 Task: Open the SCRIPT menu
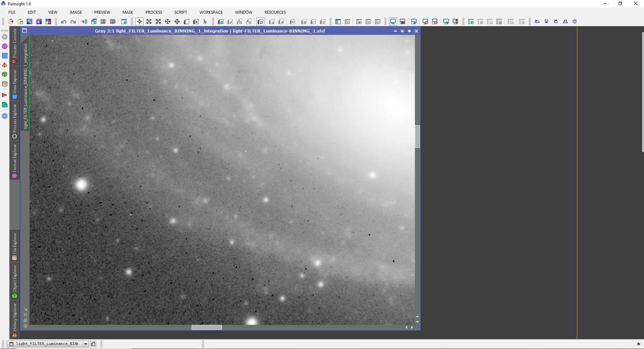(180, 12)
